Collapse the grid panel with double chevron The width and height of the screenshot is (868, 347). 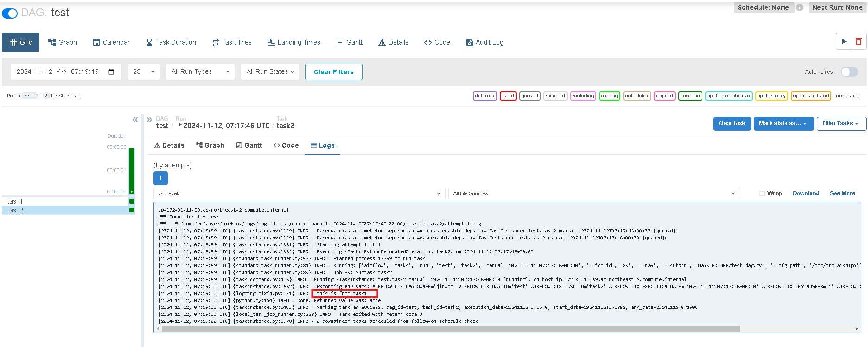(x=135, y=120)
